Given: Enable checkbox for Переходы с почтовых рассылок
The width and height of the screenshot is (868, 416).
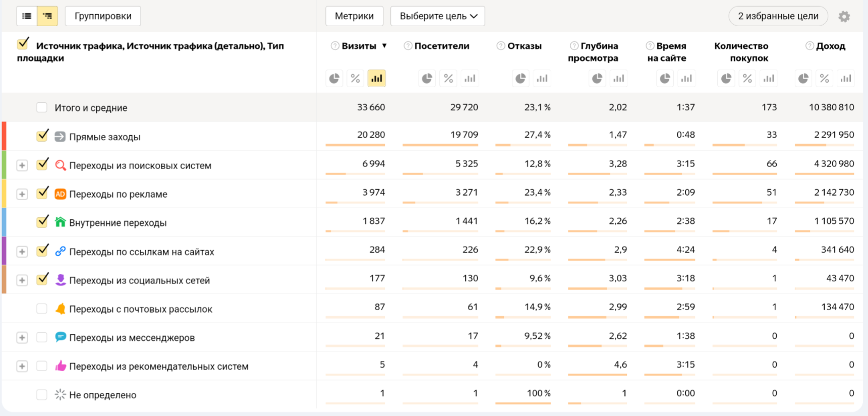Looking at the screenshot, I should point(42,309).
